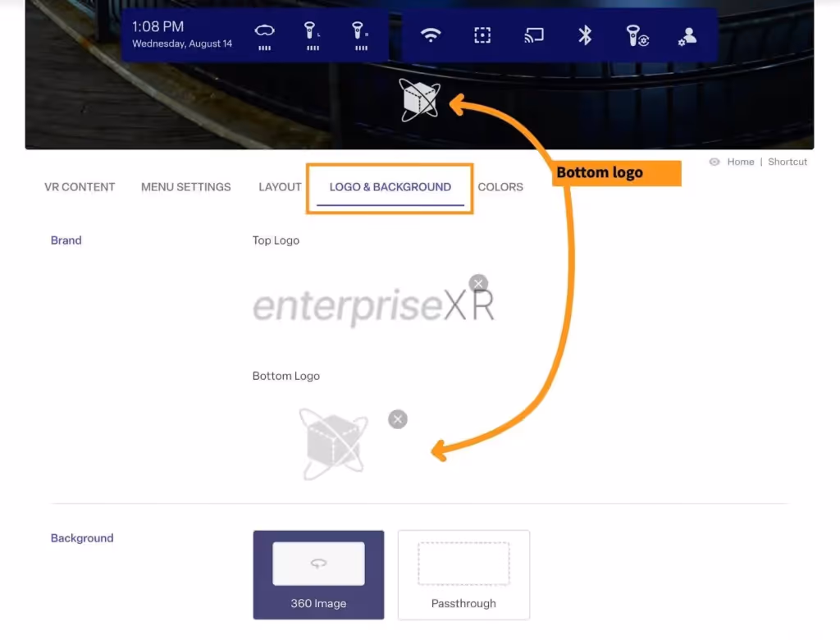Screen dimensions: 840x640
Task: Choose the Passthrough background option
Action: [x=463, y=575]
